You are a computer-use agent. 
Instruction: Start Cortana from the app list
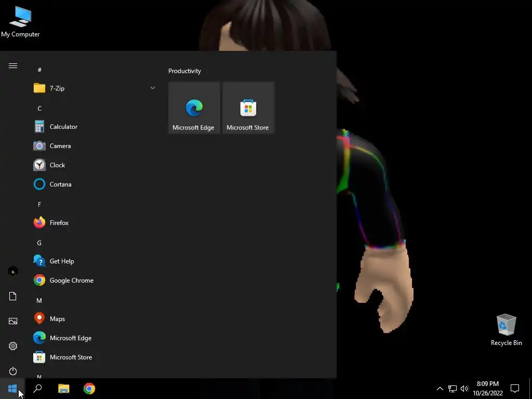pyautogui.click(x=95, y=184)
